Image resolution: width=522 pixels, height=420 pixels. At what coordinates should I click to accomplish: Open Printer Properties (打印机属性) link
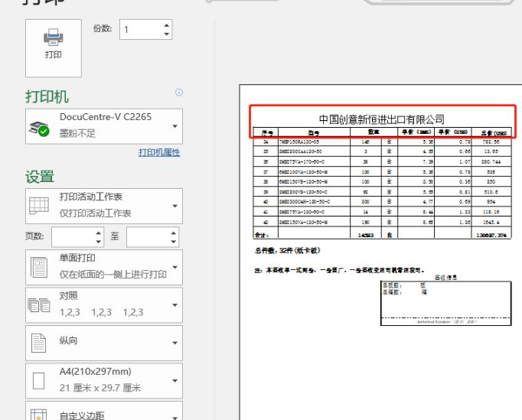159,153
